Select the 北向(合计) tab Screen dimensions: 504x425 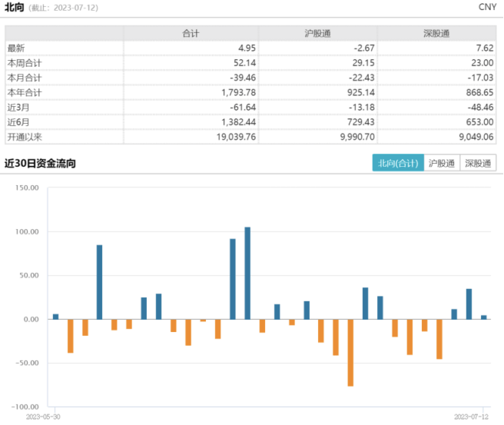(398, 163)
